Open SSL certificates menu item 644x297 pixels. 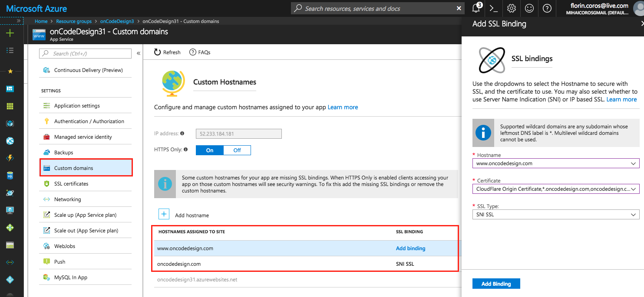(86, 184)
